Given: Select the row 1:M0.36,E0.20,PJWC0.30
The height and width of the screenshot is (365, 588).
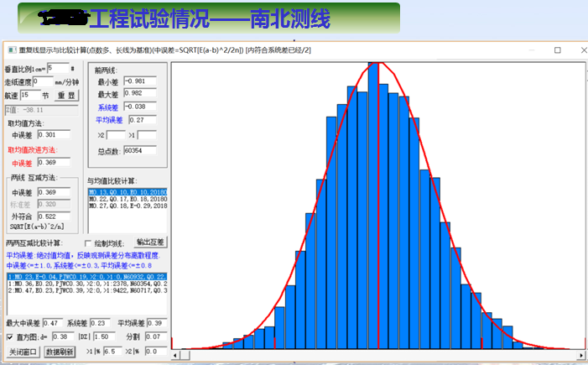Looking at the screenshot, I should click(x=87, y=284).
